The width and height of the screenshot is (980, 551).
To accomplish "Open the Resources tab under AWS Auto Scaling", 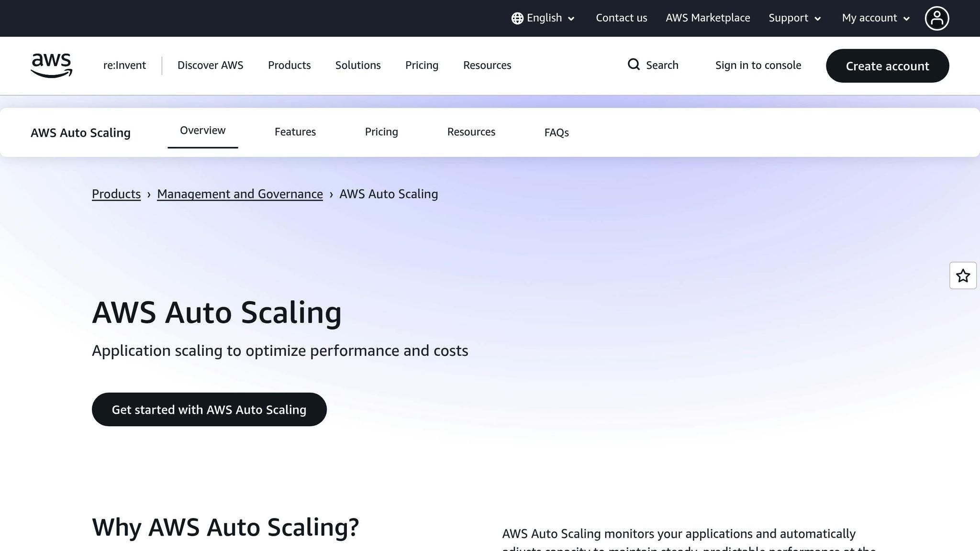I will point(471,132).
